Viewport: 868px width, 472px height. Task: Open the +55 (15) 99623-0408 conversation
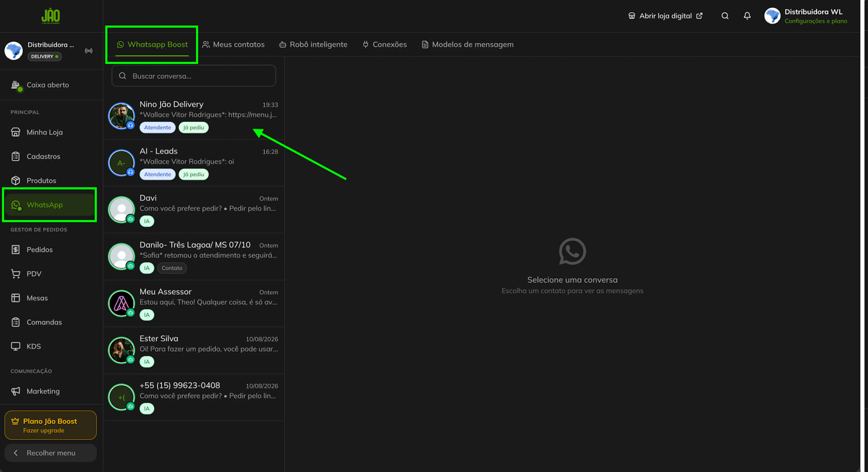tap(194, 397)
